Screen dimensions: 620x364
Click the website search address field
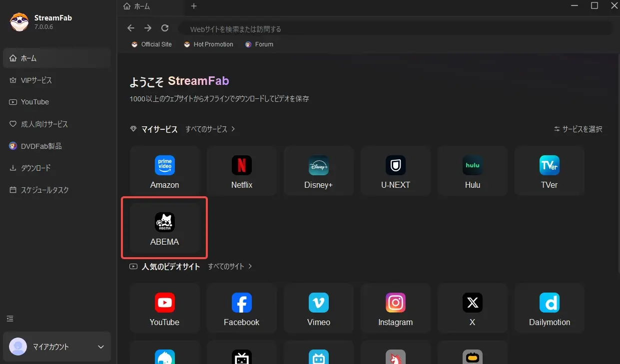[x=395, y=29]
